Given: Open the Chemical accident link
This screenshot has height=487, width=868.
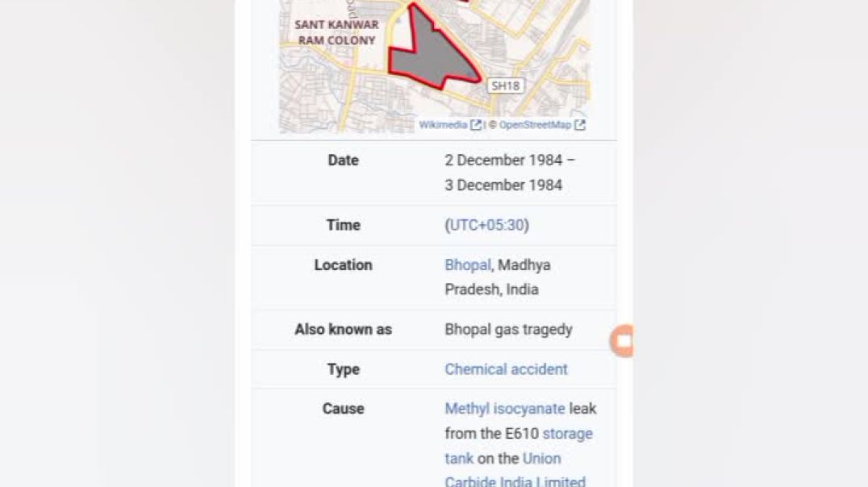Looking at the screenshot, I should (x=506, y=368).
